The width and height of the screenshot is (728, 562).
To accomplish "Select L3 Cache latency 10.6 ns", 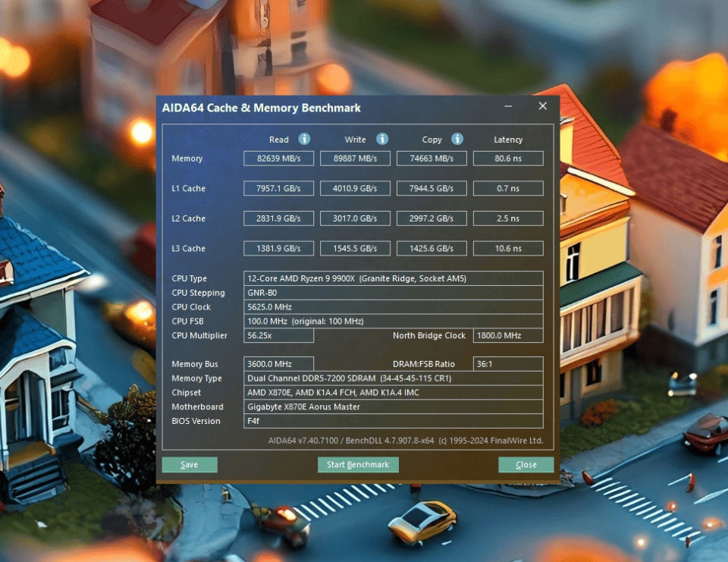I will pos(508,249).
